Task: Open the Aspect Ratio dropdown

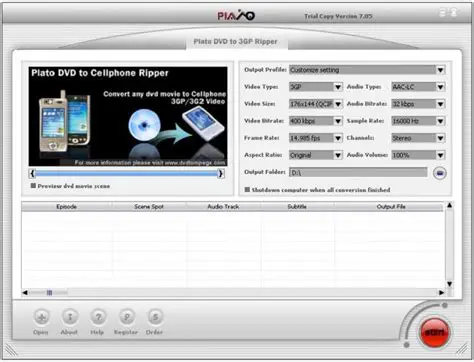Action: pyautogui.click(x=338, y=155)
